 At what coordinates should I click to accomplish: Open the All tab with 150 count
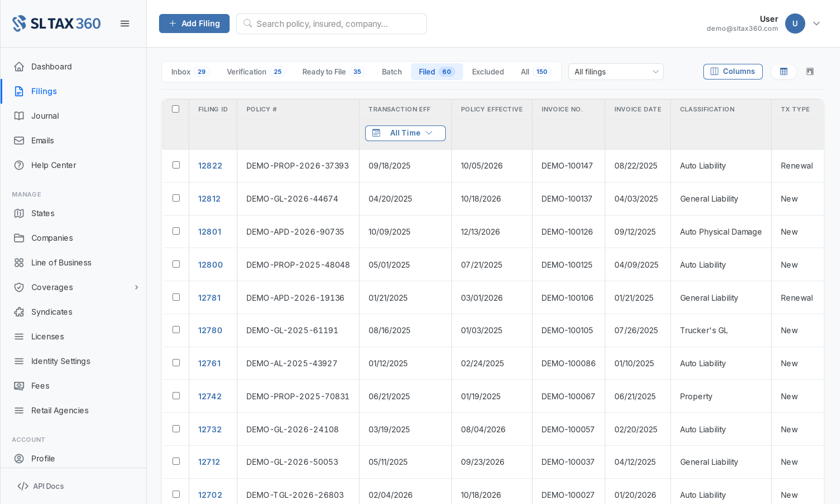click(x=536, y=72)
